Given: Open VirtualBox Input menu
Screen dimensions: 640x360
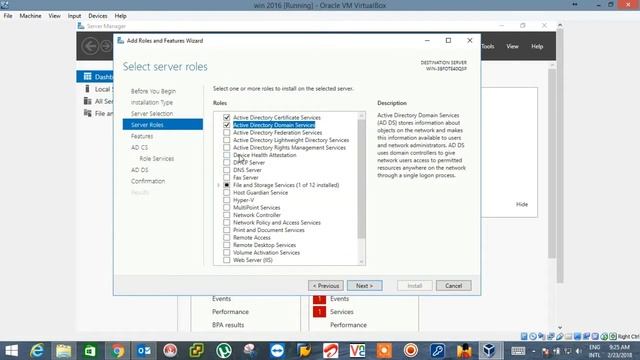Looking at the screenshot, I should point(74,16).
